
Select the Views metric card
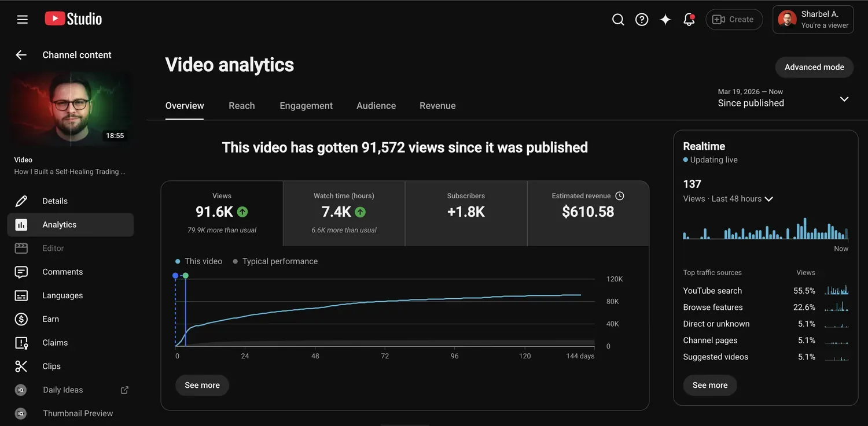[x=222, y=213]
